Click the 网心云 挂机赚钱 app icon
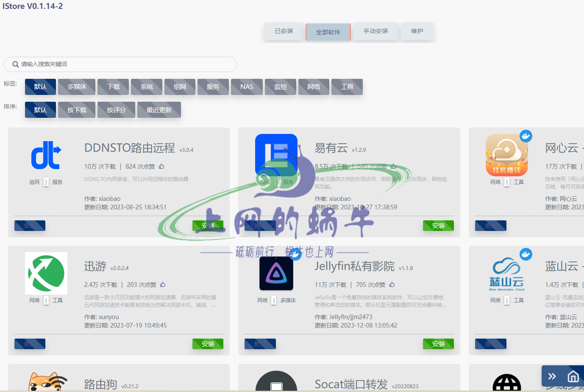This screenshot has width=584, height=392. pos(507,155)
